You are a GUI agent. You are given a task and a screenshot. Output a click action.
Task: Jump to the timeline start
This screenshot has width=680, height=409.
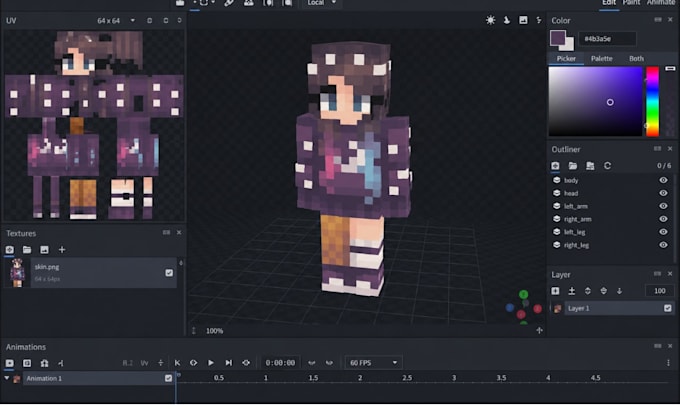(x=177, y=363)
